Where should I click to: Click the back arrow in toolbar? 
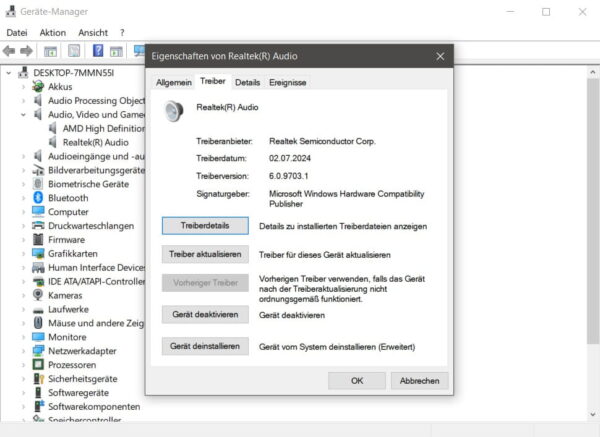(10, 51)
